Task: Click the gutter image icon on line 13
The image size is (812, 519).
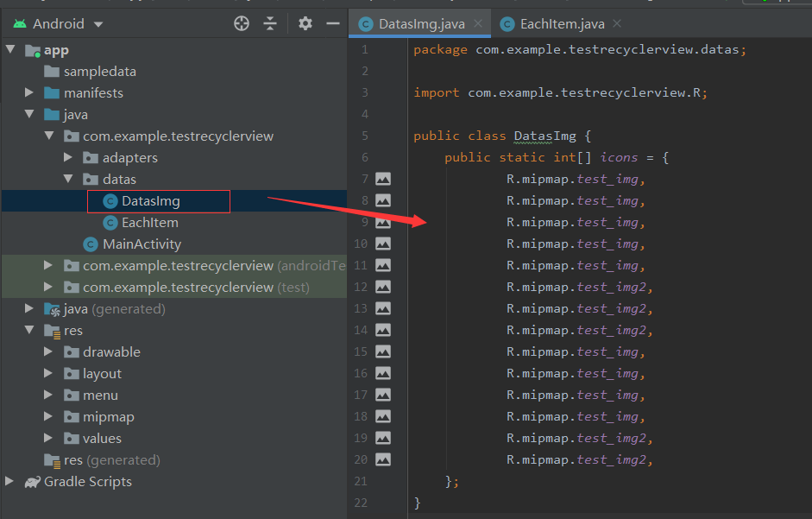Action: click(x=382, y=308)
